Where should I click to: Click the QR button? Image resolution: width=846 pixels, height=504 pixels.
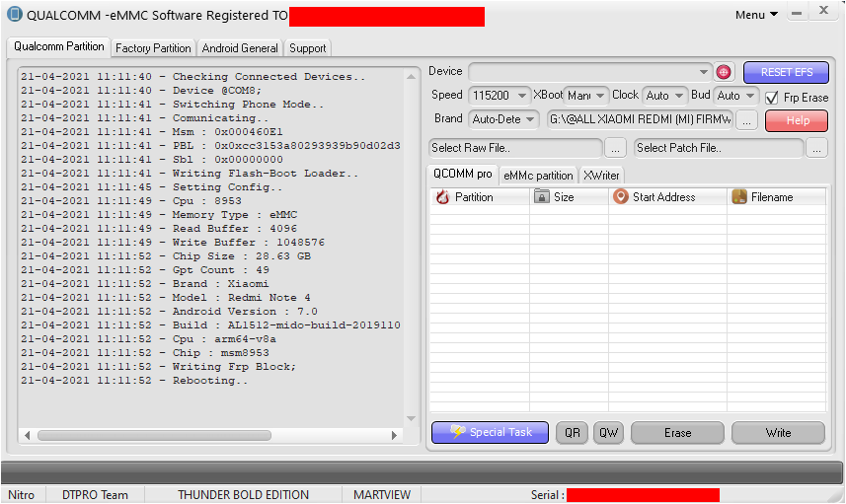[572, 432]
